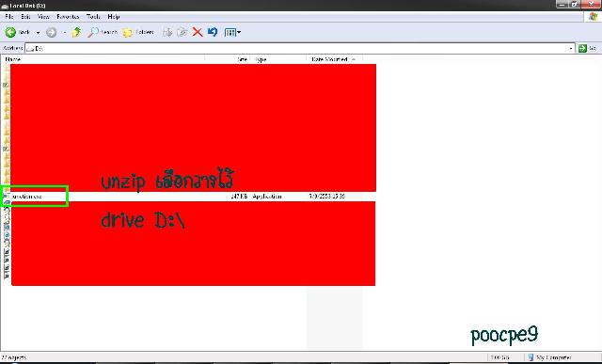Go up one folder level
The height and width of the screenshot is (364, 602).
76,32
